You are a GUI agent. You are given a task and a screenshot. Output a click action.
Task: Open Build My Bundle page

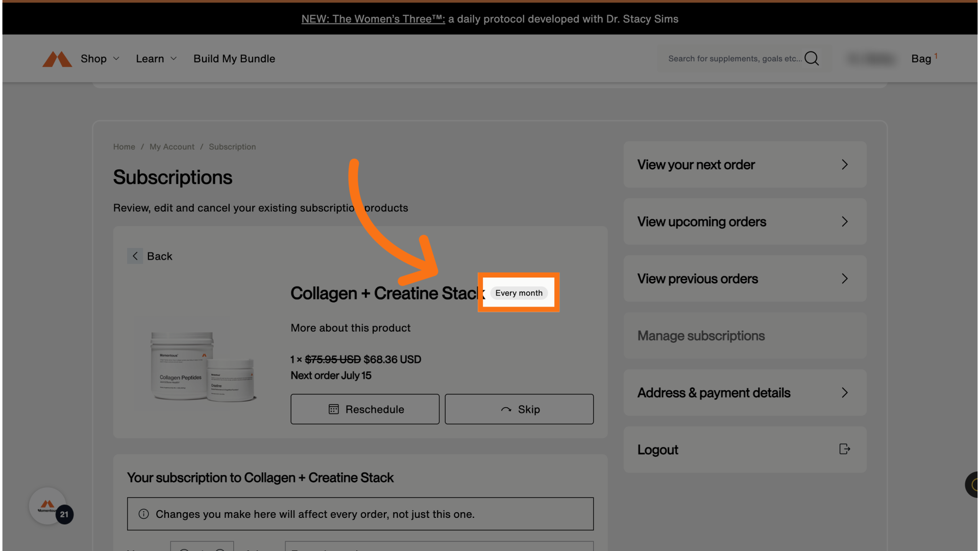click(x=234, y=59)
